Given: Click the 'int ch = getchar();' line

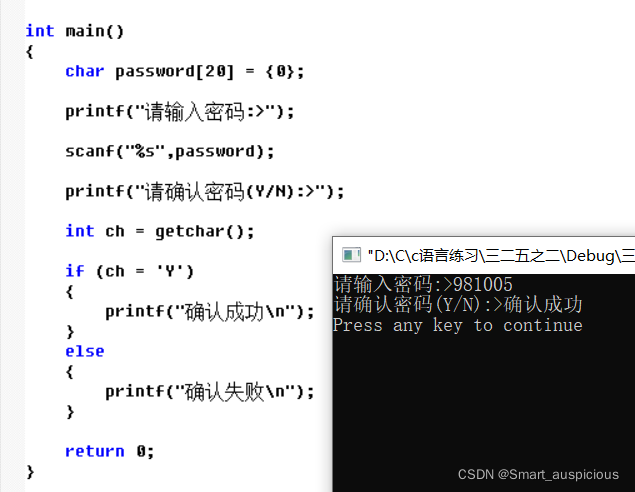Looking at the screenshot, I should [x=160, y=231].
